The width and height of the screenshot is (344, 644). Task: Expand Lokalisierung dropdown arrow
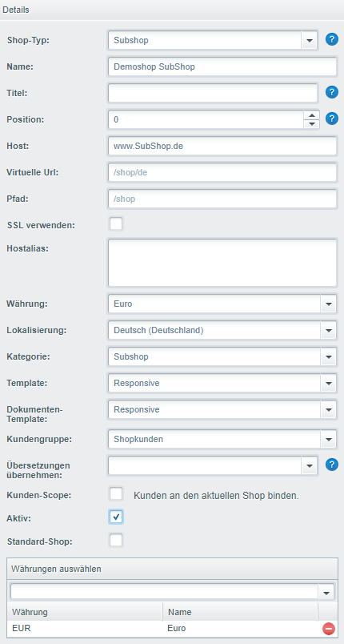[x=329, y=330]
